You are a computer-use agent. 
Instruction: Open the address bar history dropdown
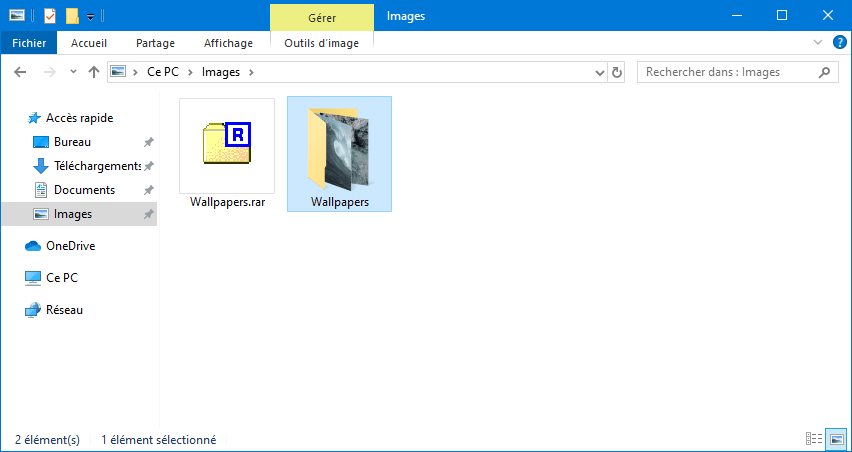(x=600, y=72)
